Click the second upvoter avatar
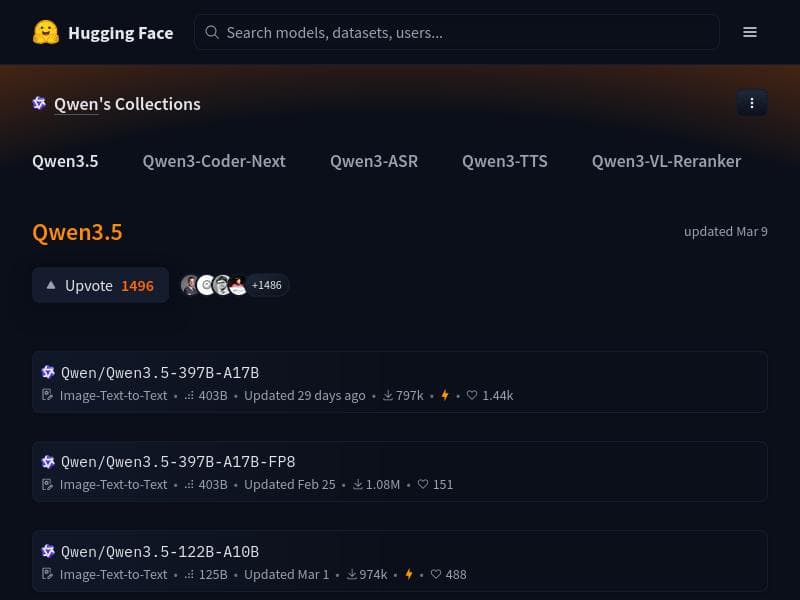Image resolution: width=800 pixels, height=600 pixels. [x=206, y=285]
